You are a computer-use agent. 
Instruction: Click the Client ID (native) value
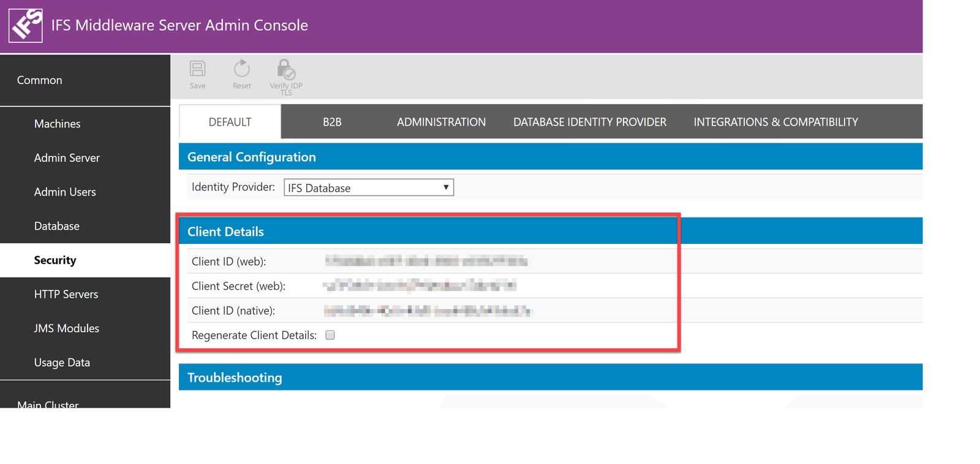pyautogui.click(x=428, y=311)
